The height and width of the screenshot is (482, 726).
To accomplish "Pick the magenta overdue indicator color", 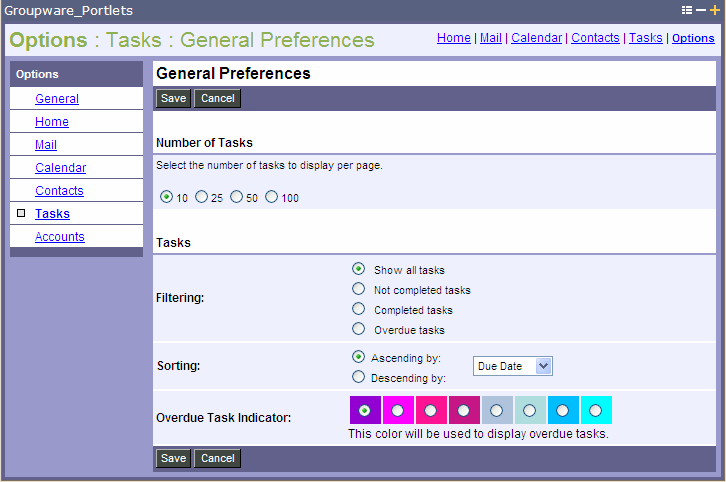I will 397,410.
